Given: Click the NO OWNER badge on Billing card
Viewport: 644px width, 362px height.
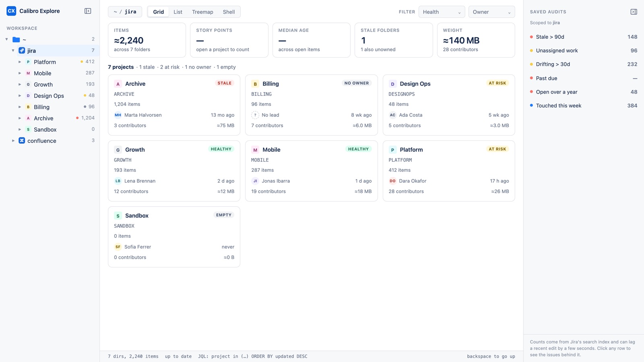Looking at the screenshot, I should (x=357, y=83).
